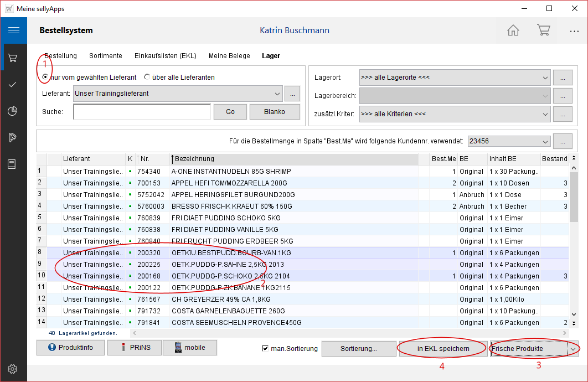The image size is (588, 382).
Task: Switch to the Sortimente tab
Action: click(x=105, y=56)
